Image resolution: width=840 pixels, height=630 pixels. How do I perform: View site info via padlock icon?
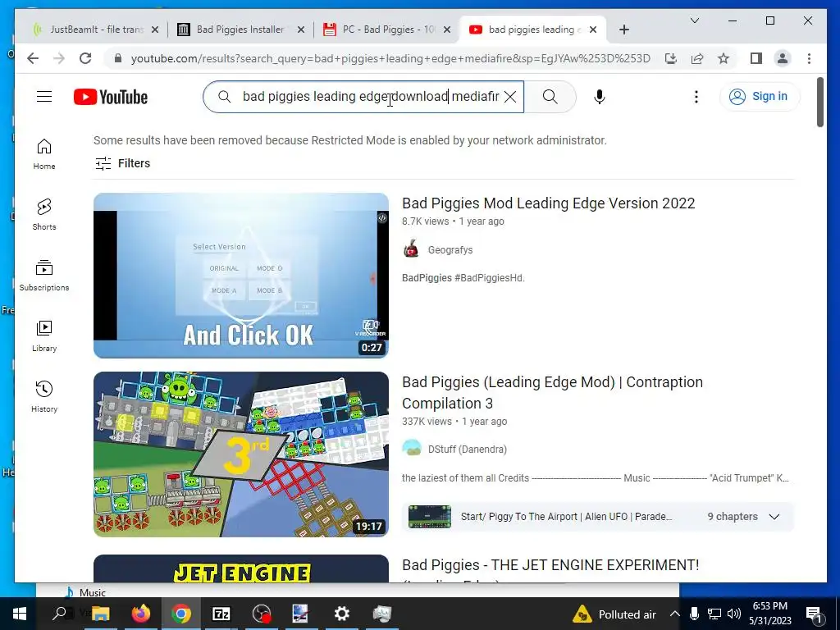pyautogui.click(x=118, y=58)
